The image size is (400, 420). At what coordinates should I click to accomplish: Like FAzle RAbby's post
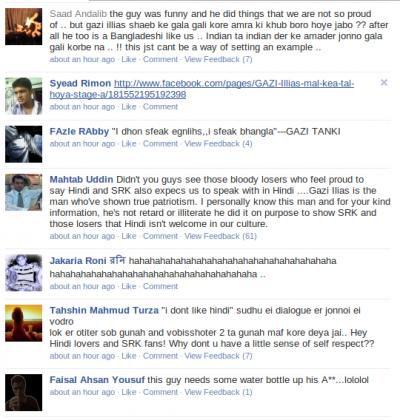tap(129, 144)
